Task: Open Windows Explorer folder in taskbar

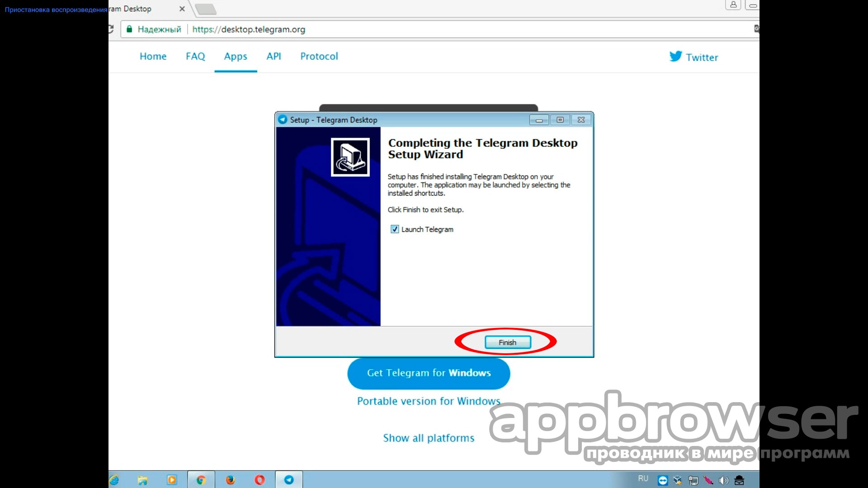Action: [142, 480]
